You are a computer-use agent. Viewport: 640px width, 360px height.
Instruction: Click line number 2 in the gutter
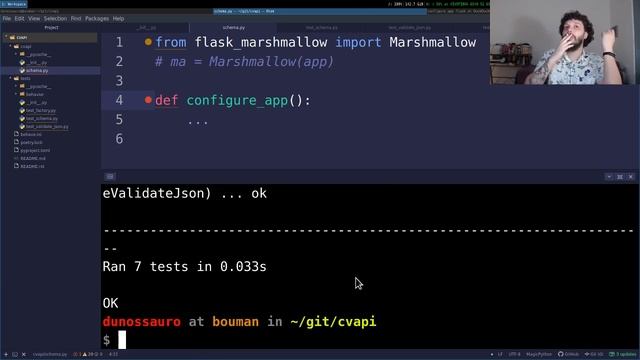tap(119, 62)
